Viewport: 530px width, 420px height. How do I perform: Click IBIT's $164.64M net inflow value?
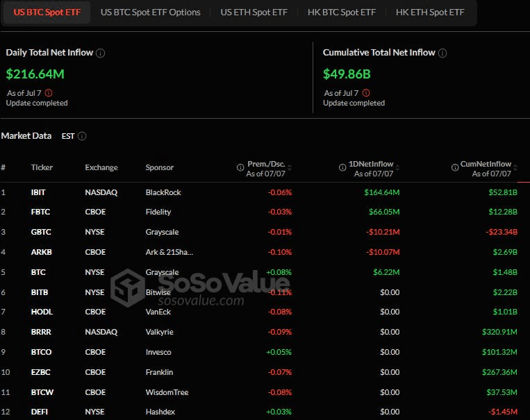pos(381,192)
